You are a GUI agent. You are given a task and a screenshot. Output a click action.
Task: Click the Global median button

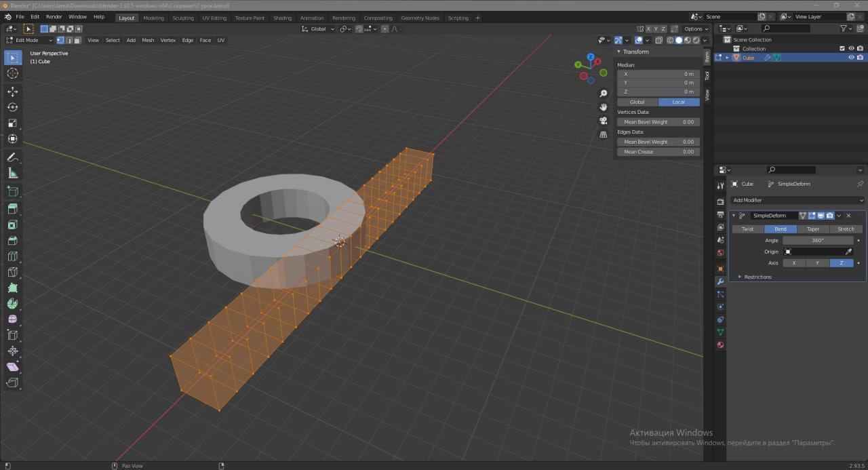[x=637, y=102]
